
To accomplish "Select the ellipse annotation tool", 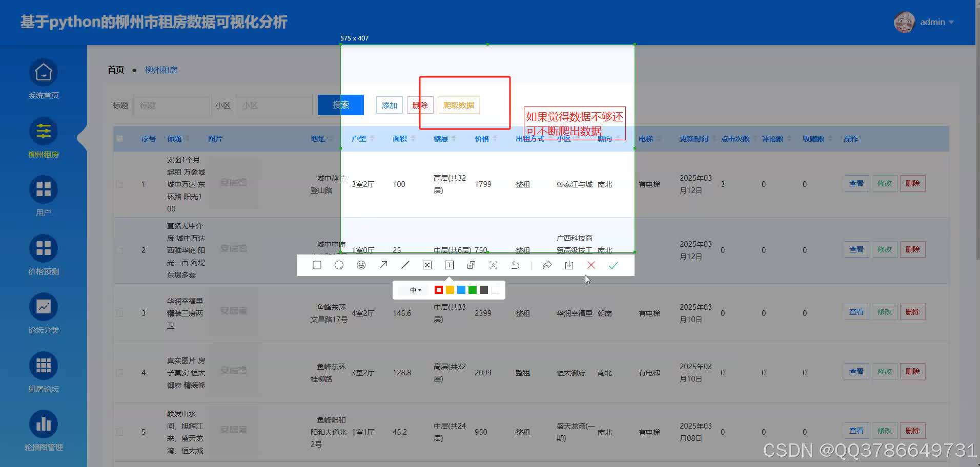I will [339, 265].
